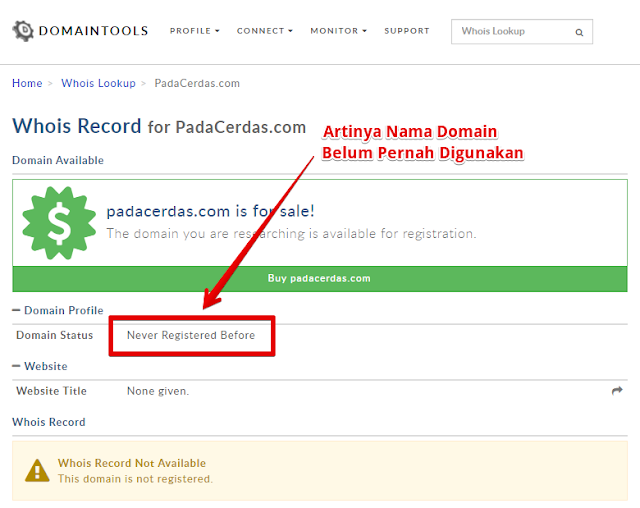Screen dimensions: 640x508
Task: Click the padacerdas.com is for sale heading
Action: 210,211
